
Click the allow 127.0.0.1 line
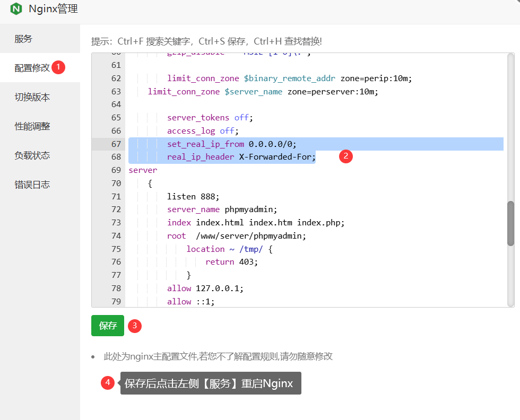[205, 288]
